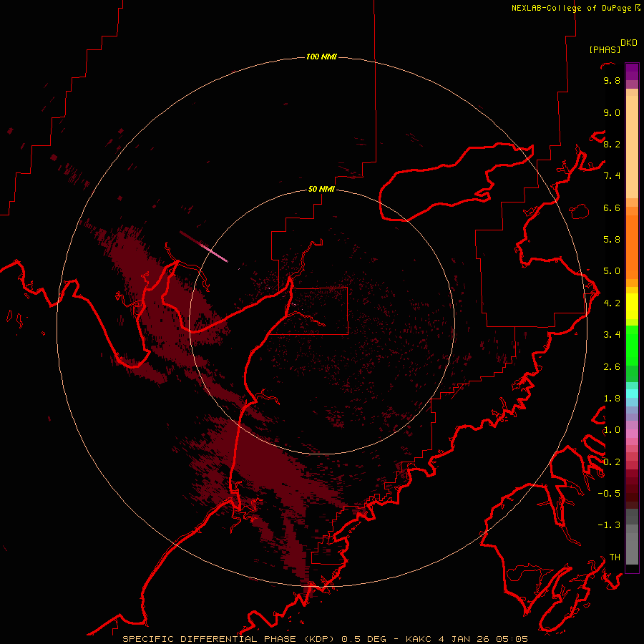Select the 3.4 value on the color scale

612,335
